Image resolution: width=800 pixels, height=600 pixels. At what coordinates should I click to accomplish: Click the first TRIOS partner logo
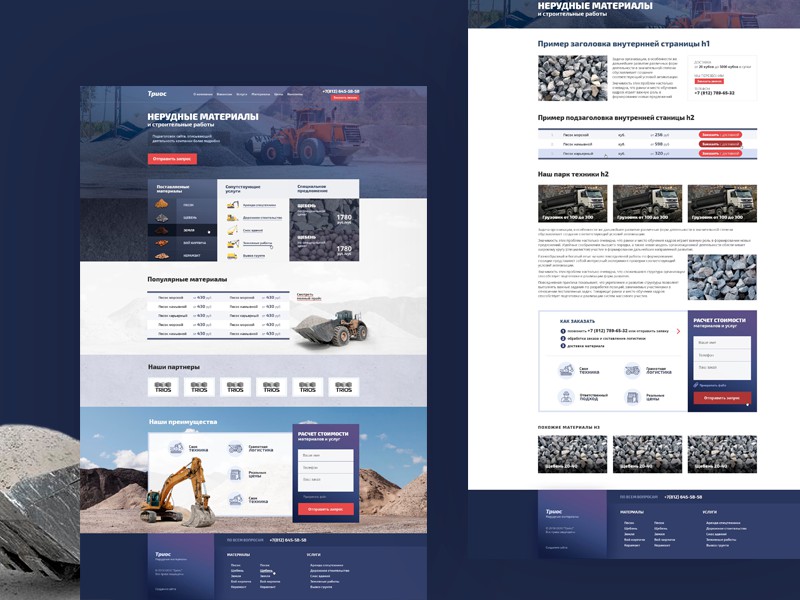click(x=163, y=387)
